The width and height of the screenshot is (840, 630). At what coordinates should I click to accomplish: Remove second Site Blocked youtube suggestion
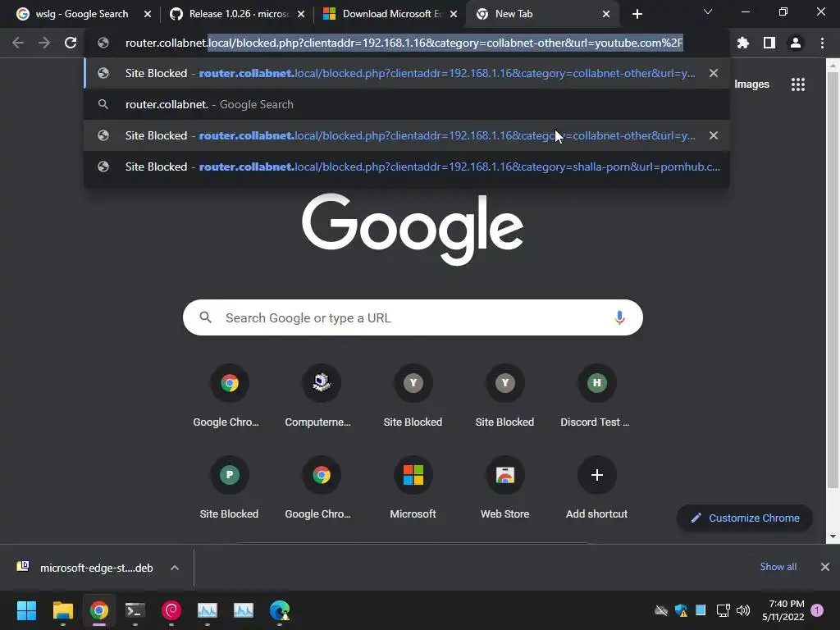714,135
